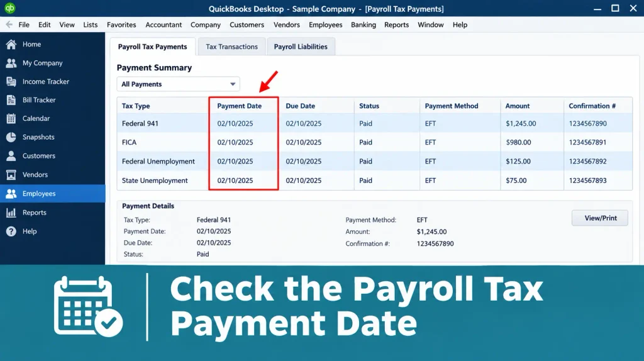Click the back arrow icon beside File

pyautogui.click(x=9, y=25)
